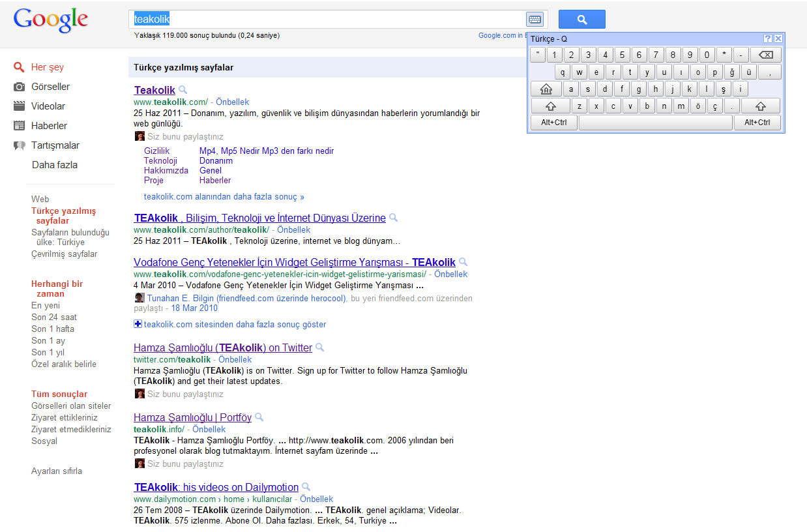Expand Daha fazla search categories
Image resolution: width=807 pixels, height=532 pixels.
pos(55,165)
